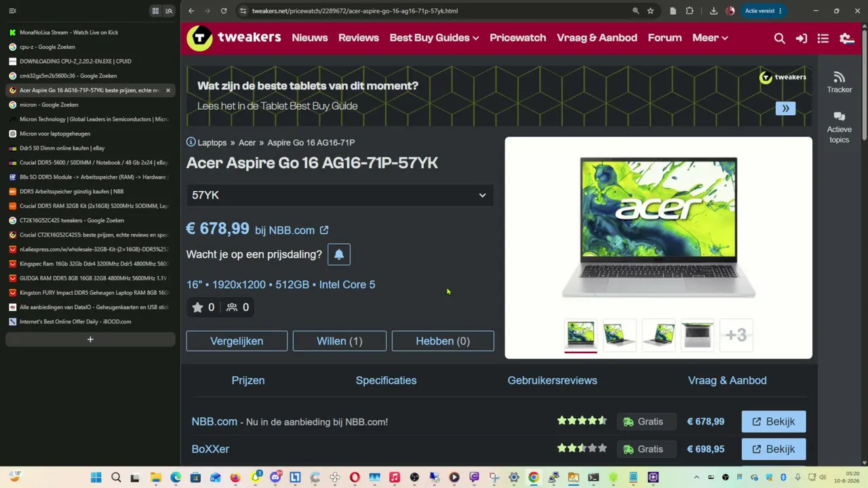The image size is (868, 488).
Task: Click Bekijk for the BoXXer offer
Action: (774, 449)
